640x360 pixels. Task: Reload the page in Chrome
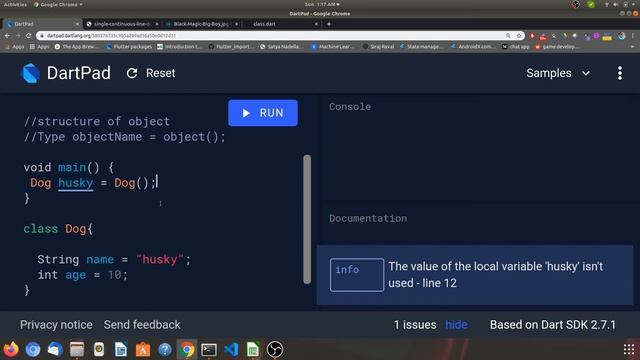(28, 36)
